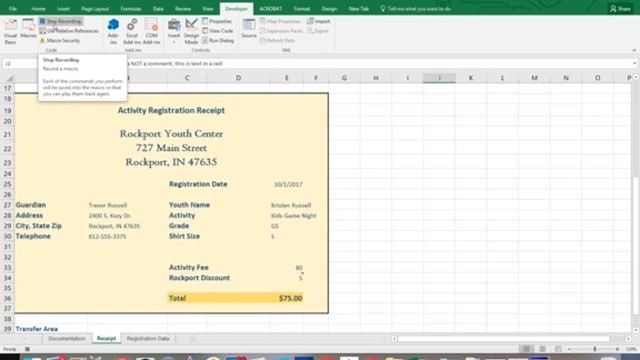Click Stop Recording in Code group
Image resolution: width=640 pixels, height=360 pixels.
pyautogui.click(x=60, y=21)
